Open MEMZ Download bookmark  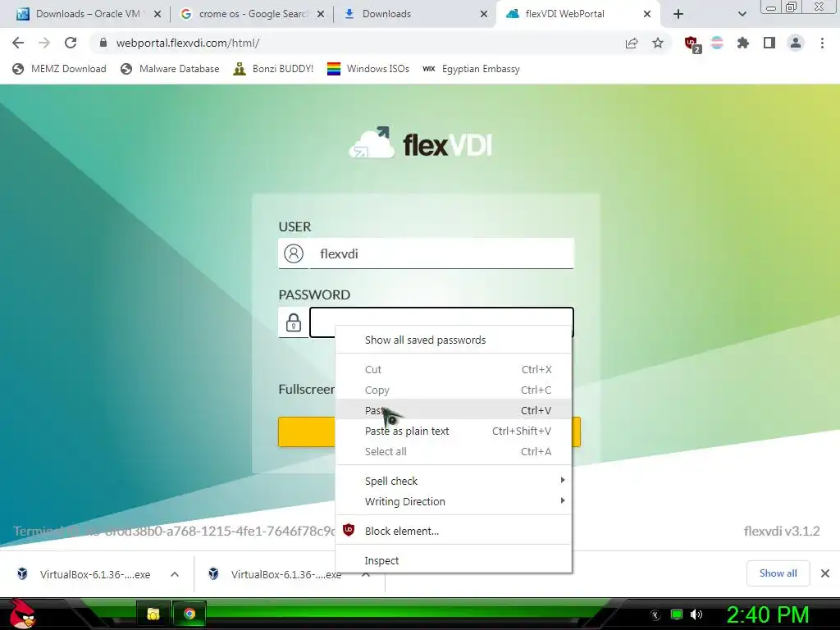pos(59,69)
